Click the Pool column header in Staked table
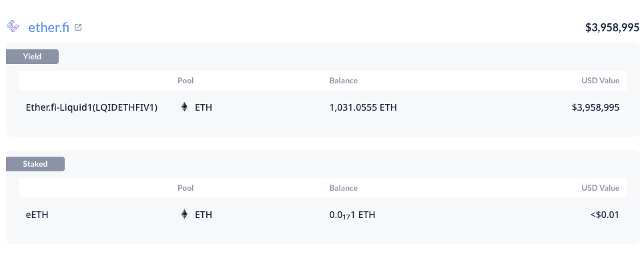 pyautogui.click(x=186, y=187)
